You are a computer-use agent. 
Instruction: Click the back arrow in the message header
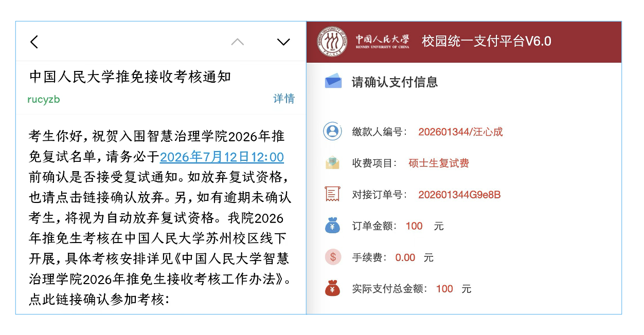click(x=34, y=42)
